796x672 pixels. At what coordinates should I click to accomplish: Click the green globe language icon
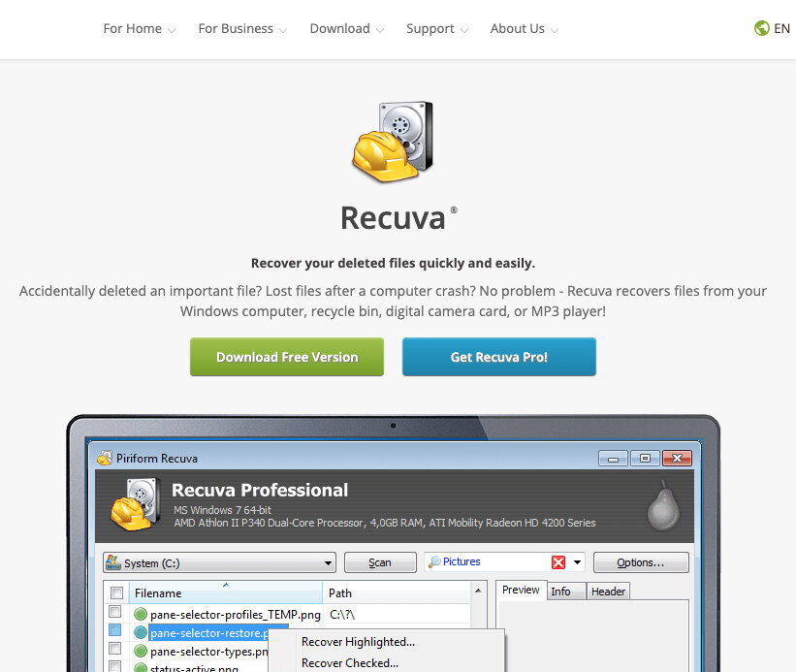point(761,28)
